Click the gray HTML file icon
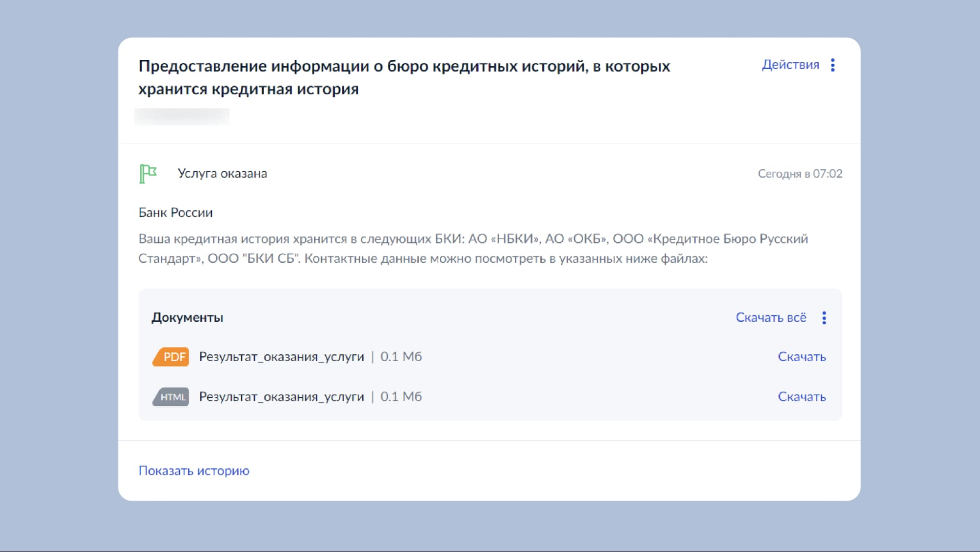Image resolution: width=980 pixels, height=552 pixels. 171,397
